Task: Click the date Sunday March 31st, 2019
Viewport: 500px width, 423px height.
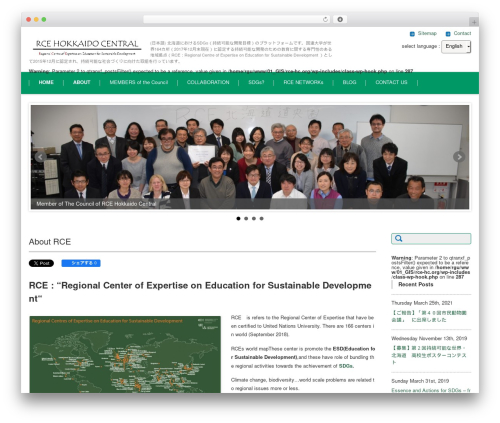Action: tap(420, 381)
